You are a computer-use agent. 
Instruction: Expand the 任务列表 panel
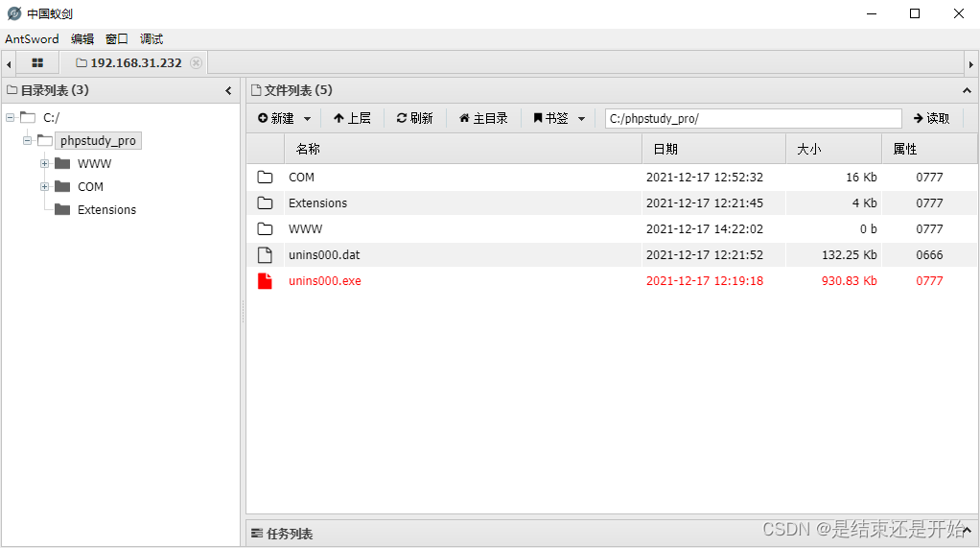point(967,532)
